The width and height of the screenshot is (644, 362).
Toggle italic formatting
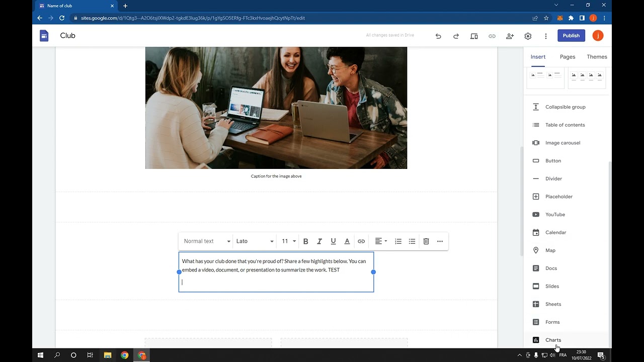coord(319,241)
